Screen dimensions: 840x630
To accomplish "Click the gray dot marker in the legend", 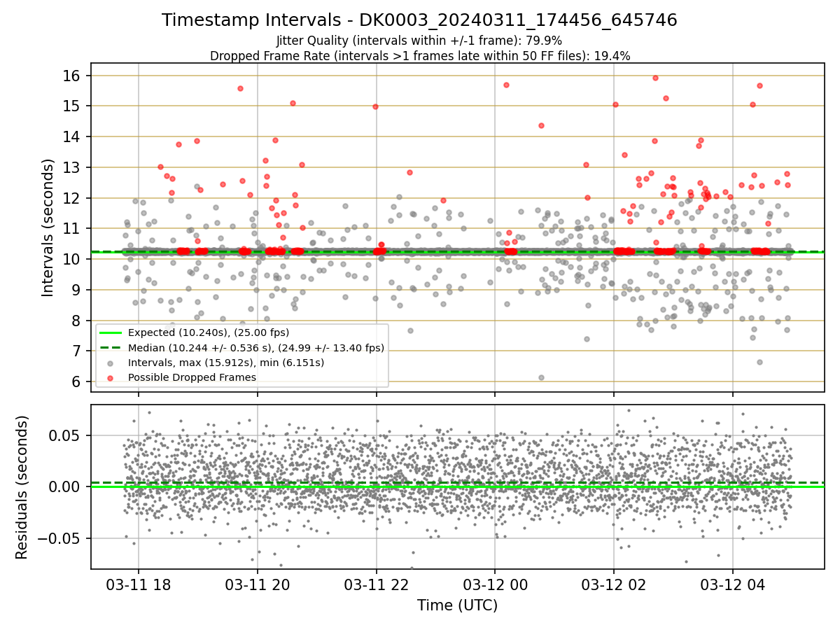I will point(110,363).
